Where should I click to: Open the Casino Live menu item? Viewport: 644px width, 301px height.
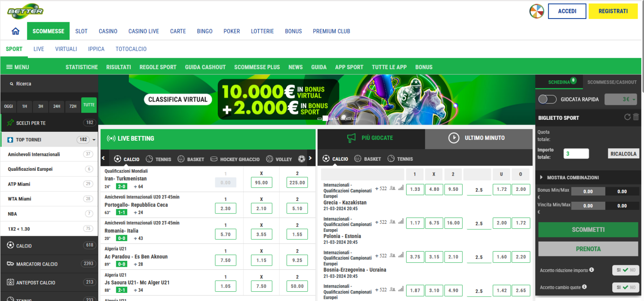point(143,31)
